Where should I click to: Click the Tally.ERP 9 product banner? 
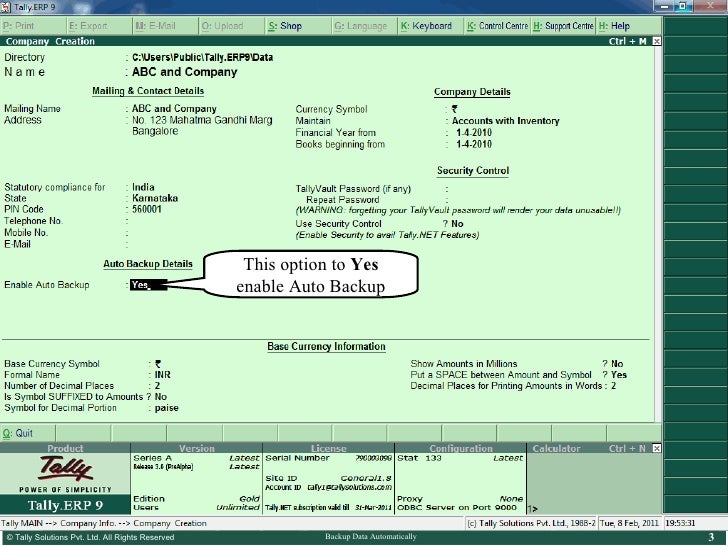point(65,505)
